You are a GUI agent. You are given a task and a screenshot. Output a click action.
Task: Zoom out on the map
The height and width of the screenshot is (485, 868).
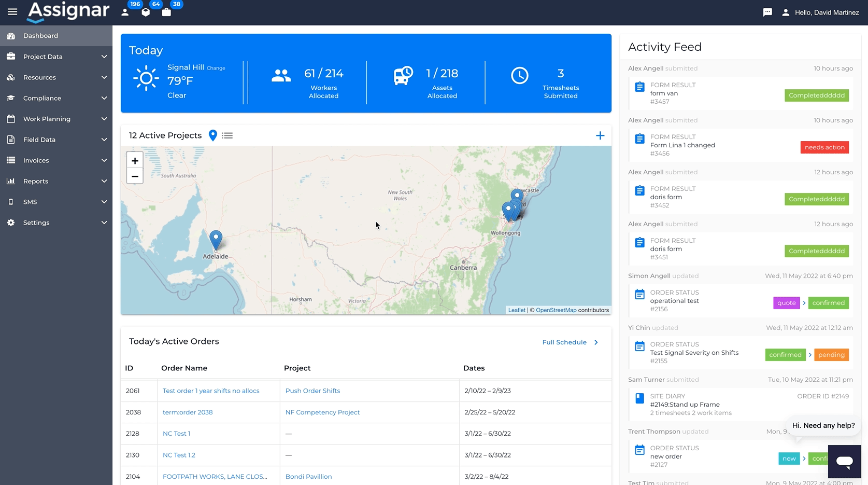tap(135, 176)
